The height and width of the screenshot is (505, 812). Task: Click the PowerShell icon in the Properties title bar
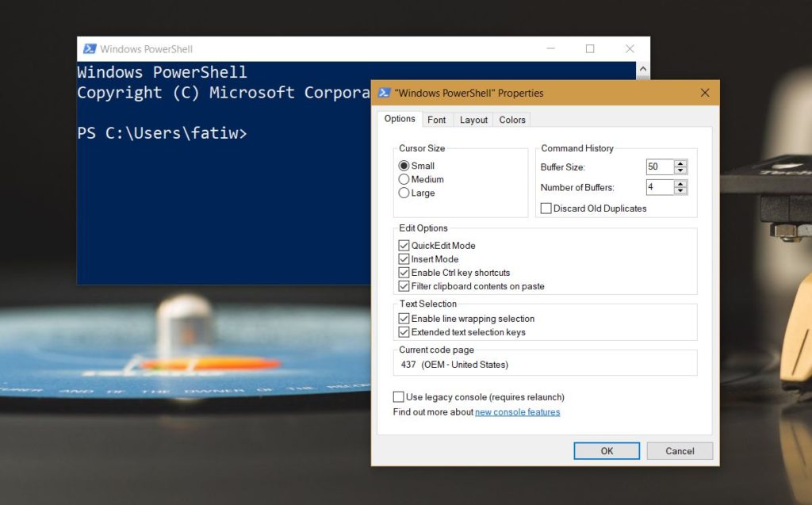click(384, 93)
